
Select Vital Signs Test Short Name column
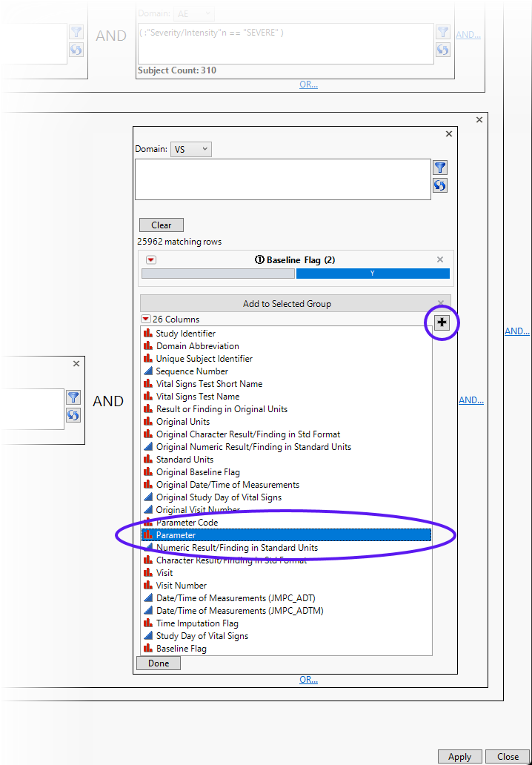[x=286, y=384]
